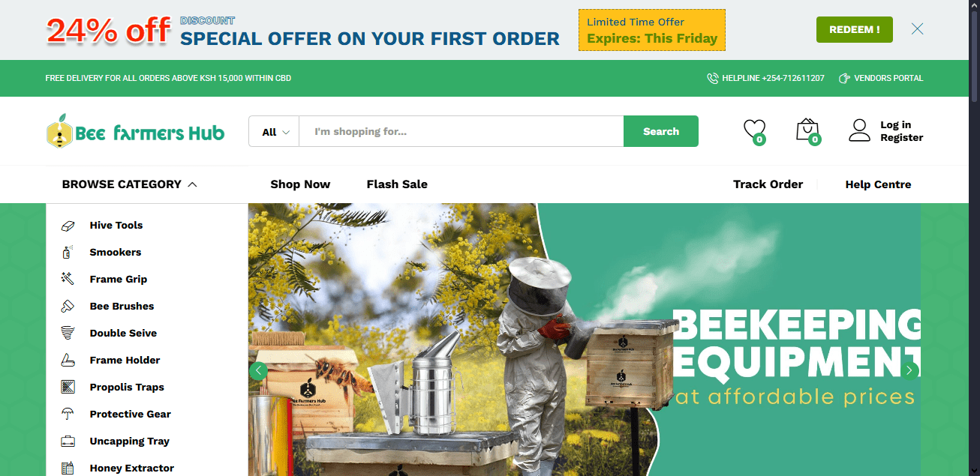
Task: Open the All categories search dropdown
Action: 274,131
